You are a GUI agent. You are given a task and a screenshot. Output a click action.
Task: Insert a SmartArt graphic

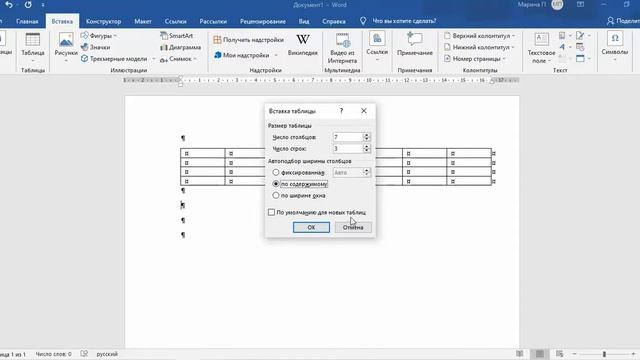coord(177,36)
